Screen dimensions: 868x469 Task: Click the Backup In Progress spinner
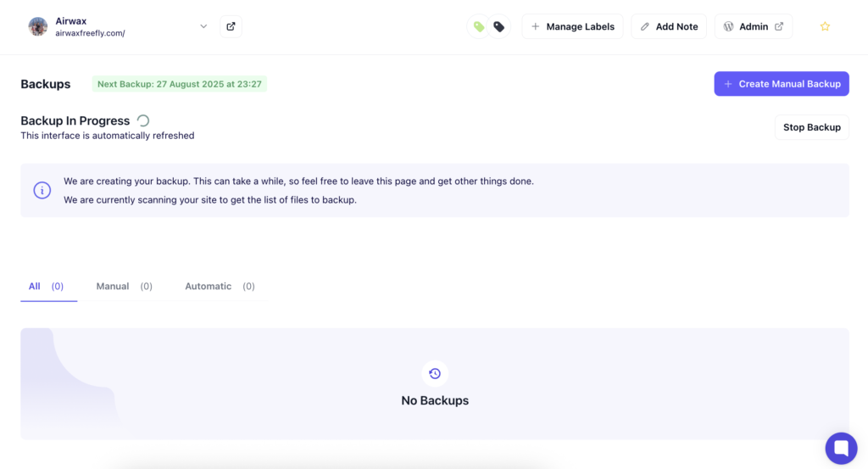point(143,120)
